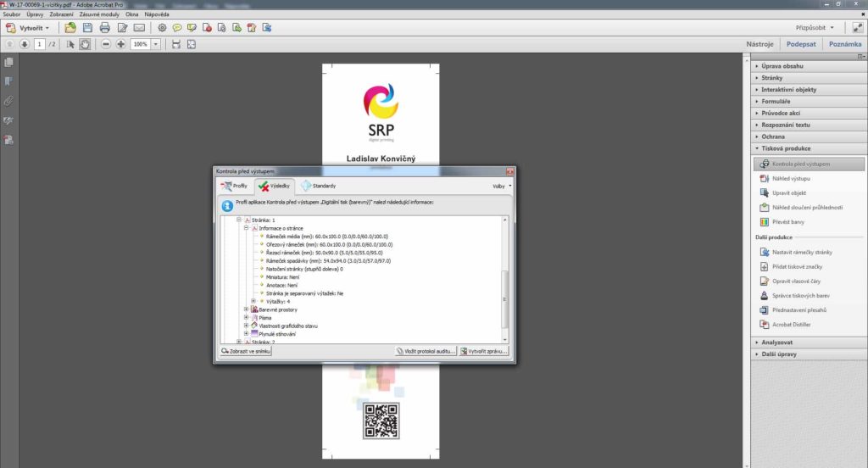Switch to the Výsledky tab
The width and height of the screenshot is (868, 468).
click(x=274, y=186)
